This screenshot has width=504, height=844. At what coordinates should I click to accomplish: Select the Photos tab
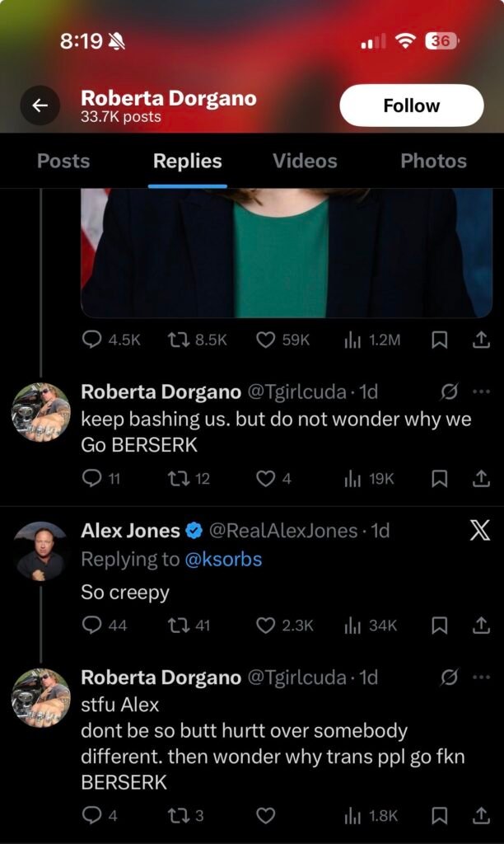tap(433, 161)
